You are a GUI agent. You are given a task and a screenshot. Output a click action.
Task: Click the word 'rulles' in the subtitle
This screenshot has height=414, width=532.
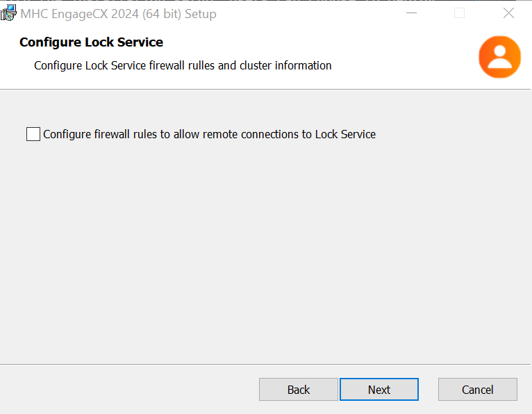click(201, 65)
